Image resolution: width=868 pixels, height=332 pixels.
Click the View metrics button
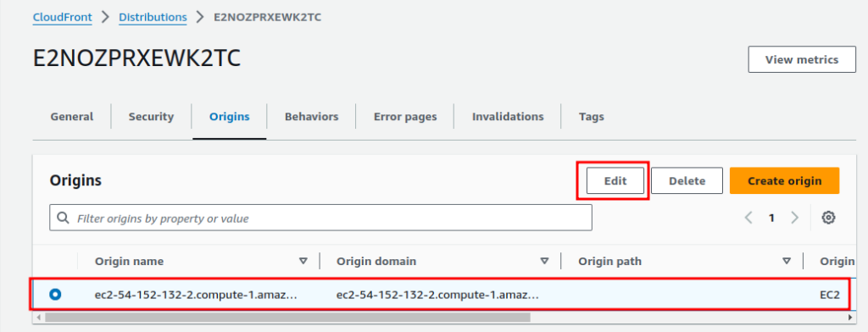tap(802, 59)
